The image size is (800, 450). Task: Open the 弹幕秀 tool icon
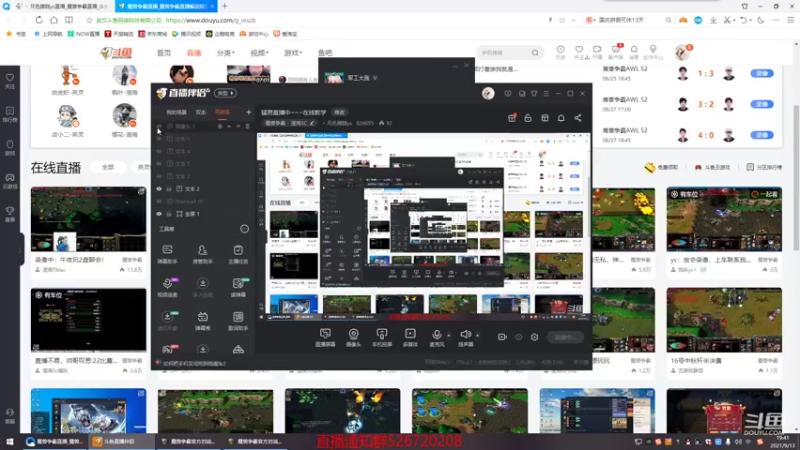tap(203, 321)
